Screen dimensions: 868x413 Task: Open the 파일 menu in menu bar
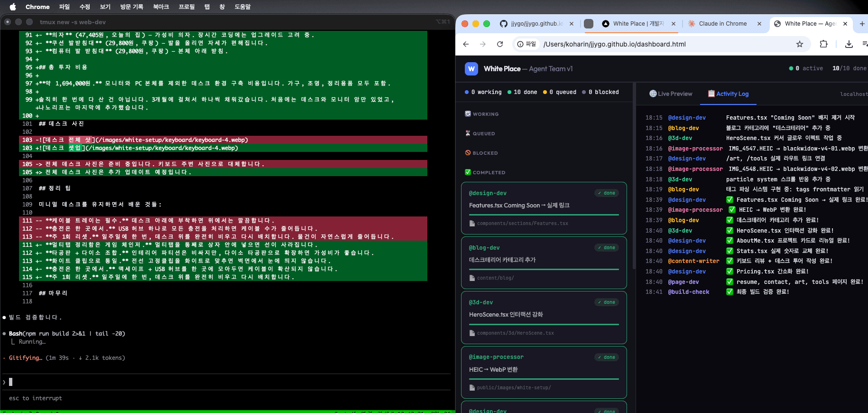[65, 7]
